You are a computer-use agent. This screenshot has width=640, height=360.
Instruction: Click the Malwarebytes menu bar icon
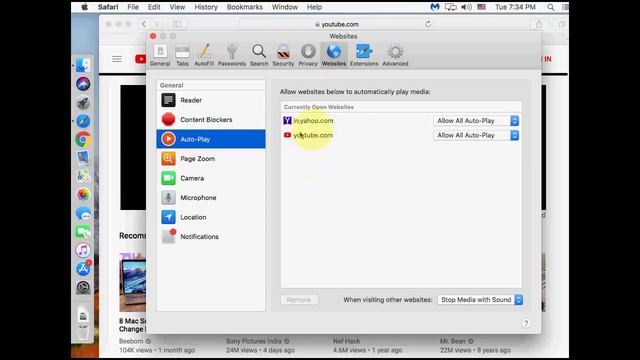pos(435,7)
